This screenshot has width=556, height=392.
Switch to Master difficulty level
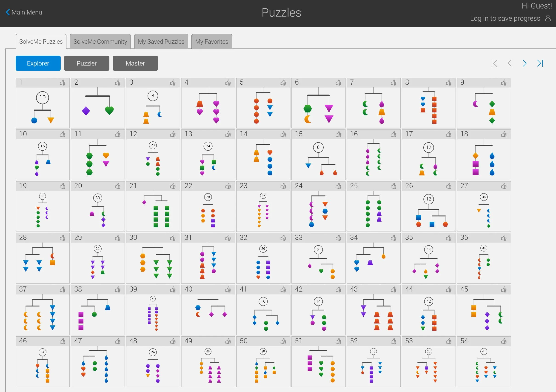135,63
